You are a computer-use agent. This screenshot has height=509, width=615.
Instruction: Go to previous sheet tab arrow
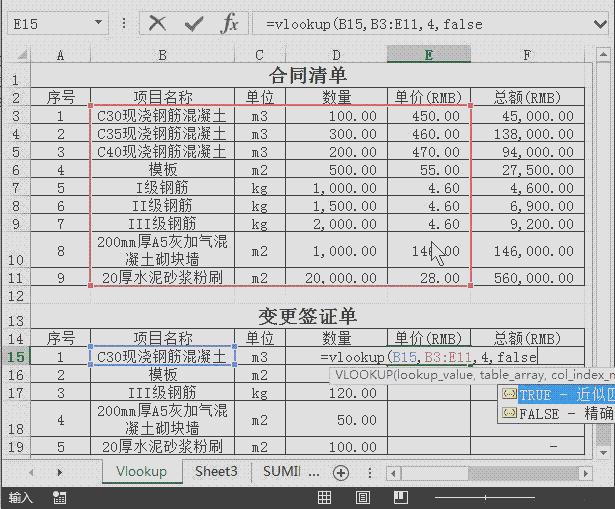31,472
